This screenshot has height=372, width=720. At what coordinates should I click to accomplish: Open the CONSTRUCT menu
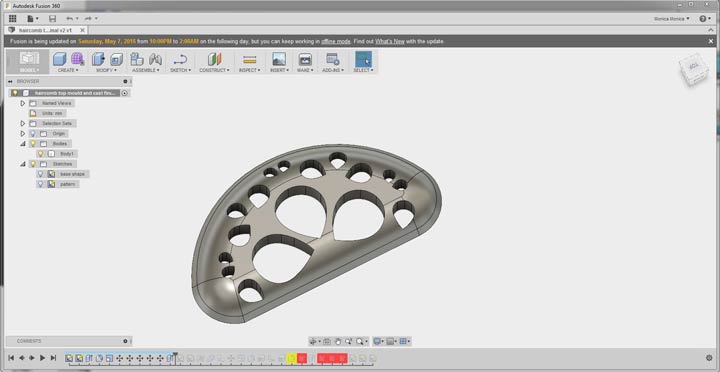(214, 70)
